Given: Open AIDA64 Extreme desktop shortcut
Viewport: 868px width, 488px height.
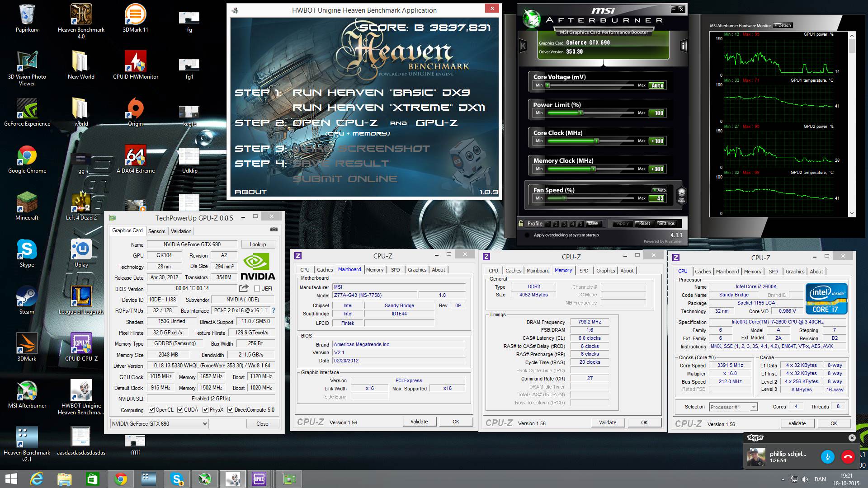Looking at the screenshot, I should tap(135, 159).
